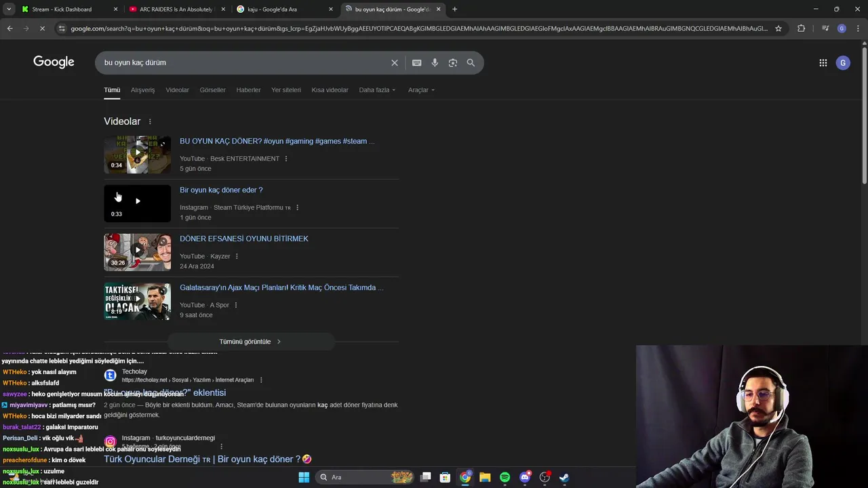Start voice search with the microphone icon

click(435, 62)
